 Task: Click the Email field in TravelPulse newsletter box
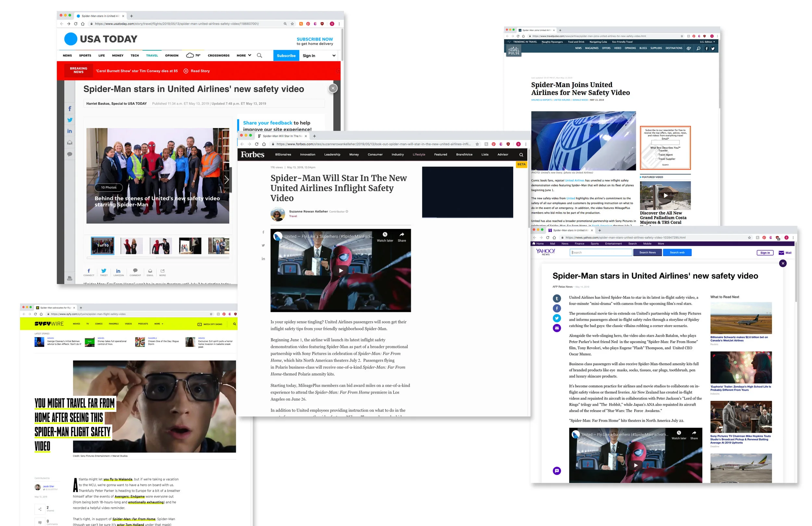(x=665, y=142)
